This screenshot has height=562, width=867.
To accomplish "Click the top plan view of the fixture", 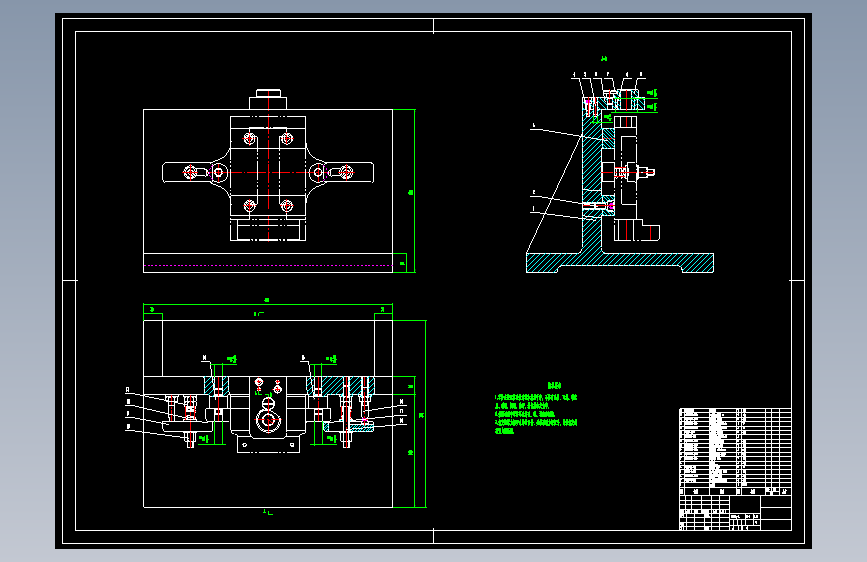I will point(268,181).
